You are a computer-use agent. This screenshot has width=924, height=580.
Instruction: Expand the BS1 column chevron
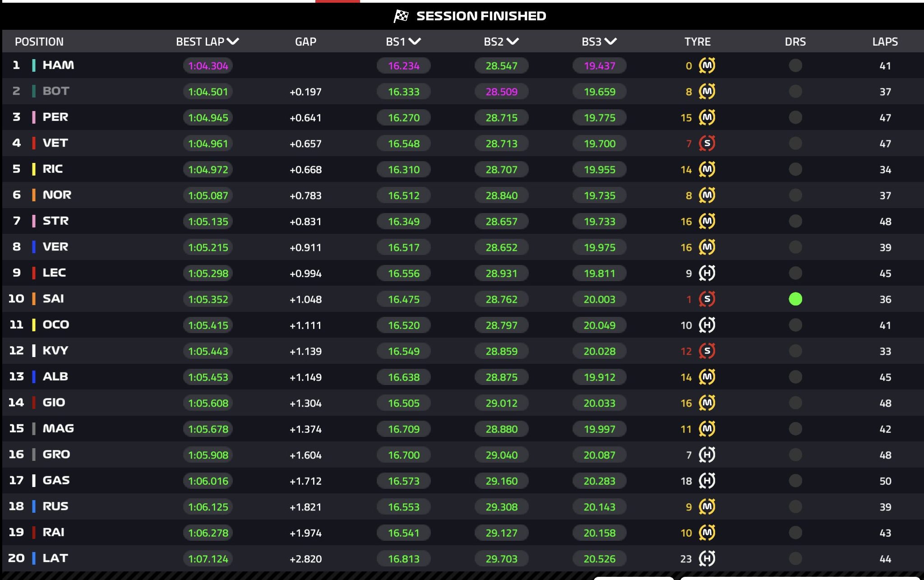tap(415, 42)
